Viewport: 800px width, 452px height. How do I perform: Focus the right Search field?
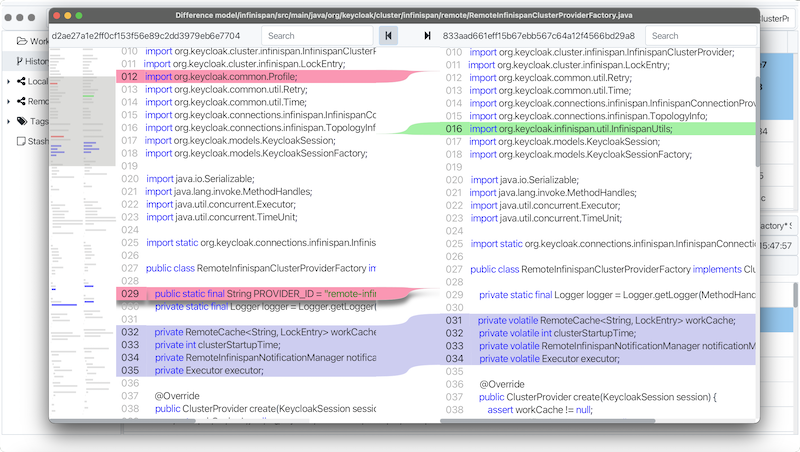tap(701, 36)
